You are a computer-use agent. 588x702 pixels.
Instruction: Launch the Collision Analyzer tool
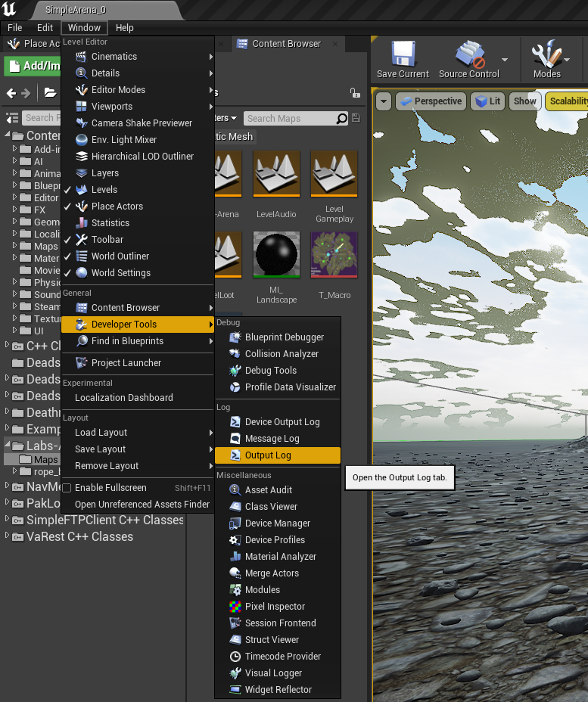click(x=282, y=354)
